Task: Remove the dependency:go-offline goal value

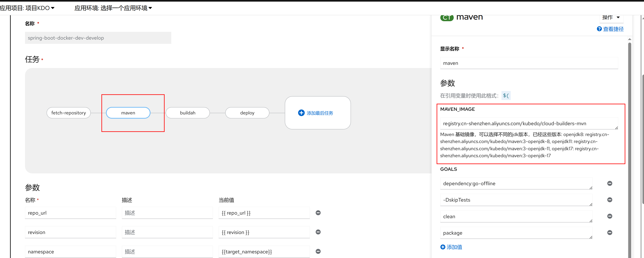Action: tap(609, 183)
